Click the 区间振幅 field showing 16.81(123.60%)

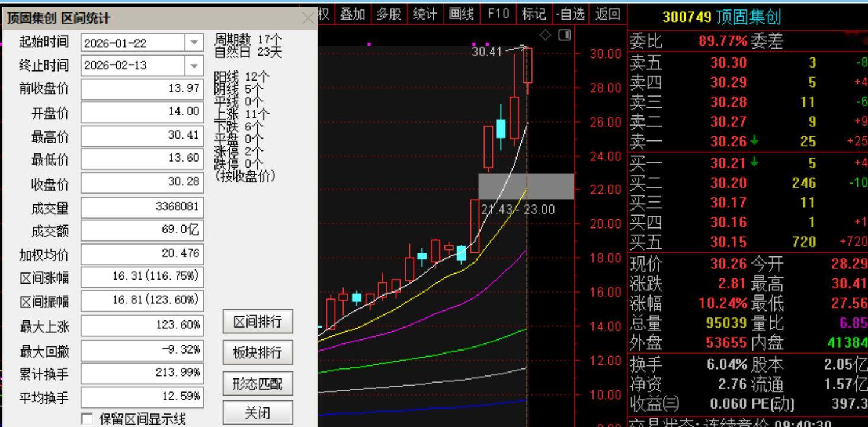pyautogui.click(x=142, y=301)
